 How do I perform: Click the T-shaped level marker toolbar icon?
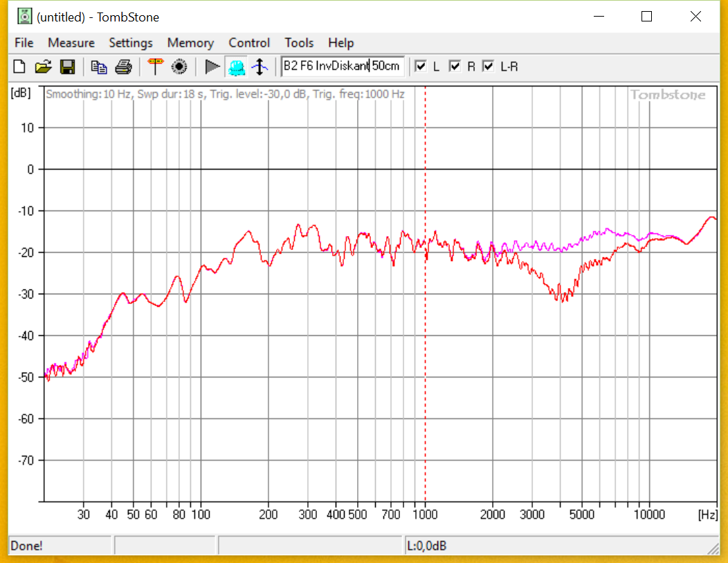155,67
